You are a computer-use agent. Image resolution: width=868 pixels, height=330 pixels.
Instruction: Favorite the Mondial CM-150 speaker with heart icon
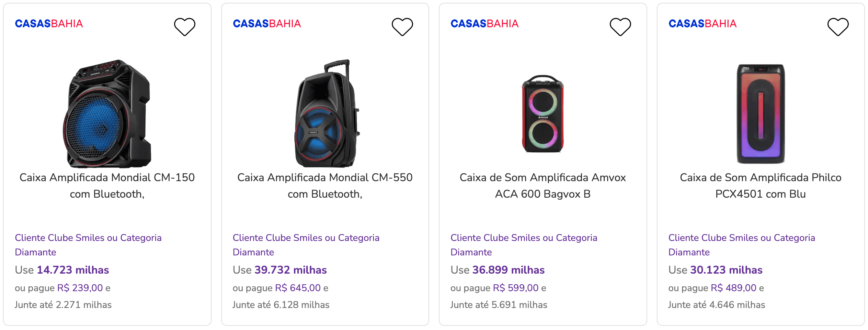(185, 27)
